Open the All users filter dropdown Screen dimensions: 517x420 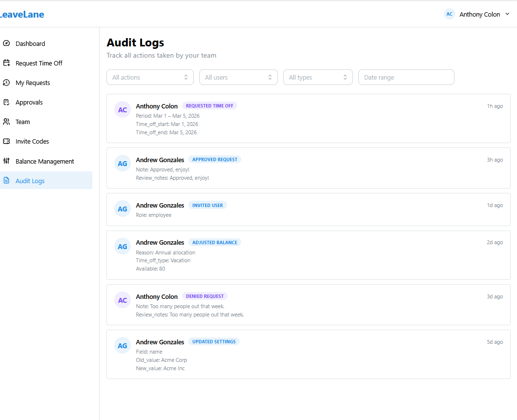click(238, 77)
